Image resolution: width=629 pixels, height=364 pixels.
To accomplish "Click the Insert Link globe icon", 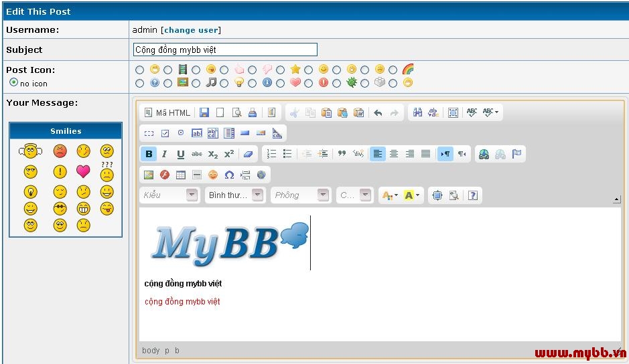I will (x=484, y=154).
